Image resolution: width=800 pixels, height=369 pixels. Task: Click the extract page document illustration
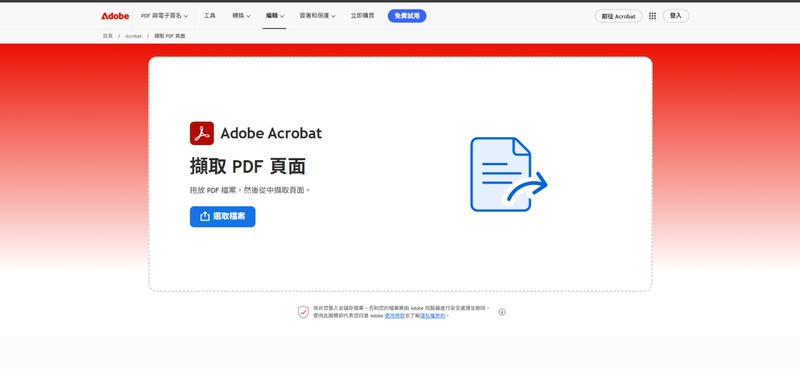click(x=508, y=174)
